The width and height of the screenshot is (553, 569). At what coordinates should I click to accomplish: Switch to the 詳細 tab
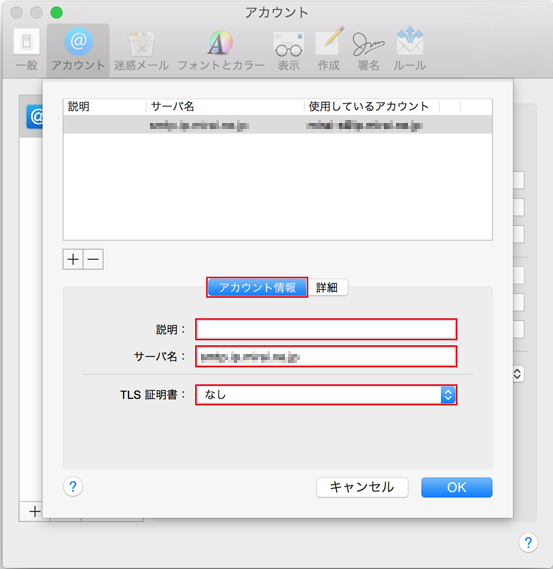[327, 287]
